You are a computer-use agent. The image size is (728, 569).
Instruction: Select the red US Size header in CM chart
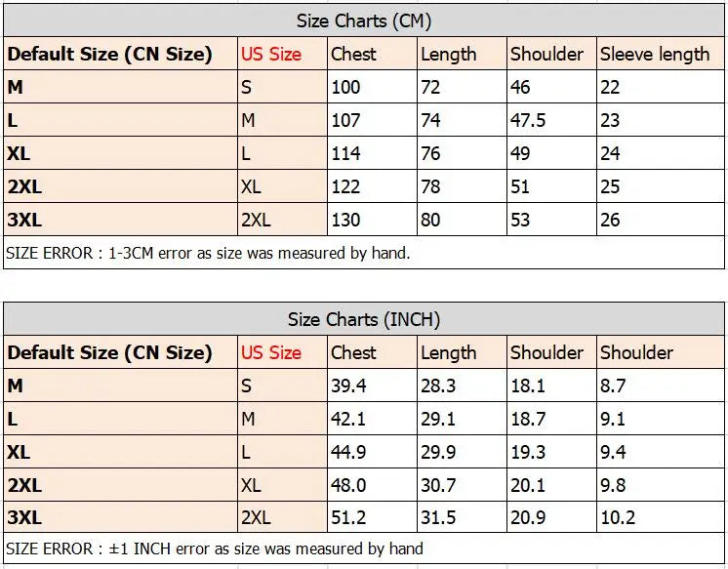point(271,54)
